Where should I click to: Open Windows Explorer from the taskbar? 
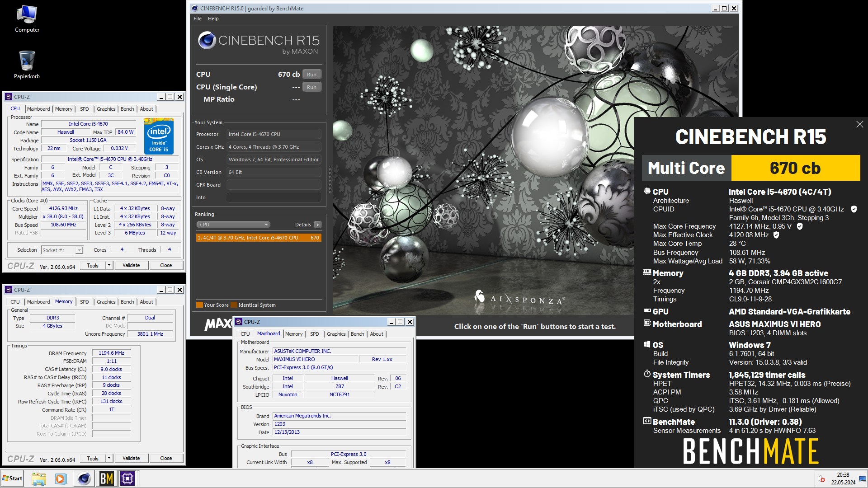pos(39,479)
